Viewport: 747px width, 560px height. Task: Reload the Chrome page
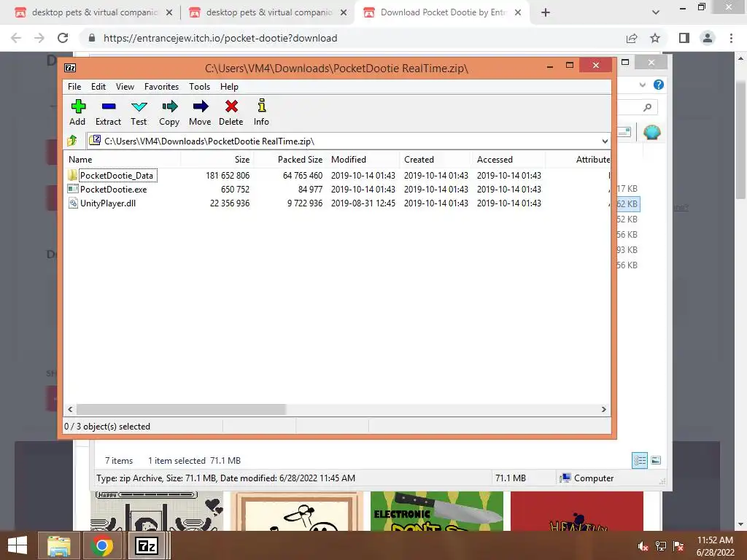pos(63,38)
